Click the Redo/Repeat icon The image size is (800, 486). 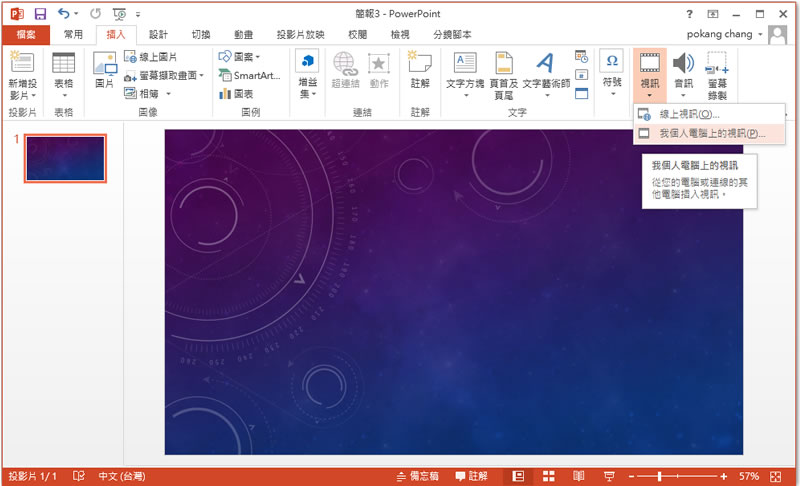tap(95, 14)
